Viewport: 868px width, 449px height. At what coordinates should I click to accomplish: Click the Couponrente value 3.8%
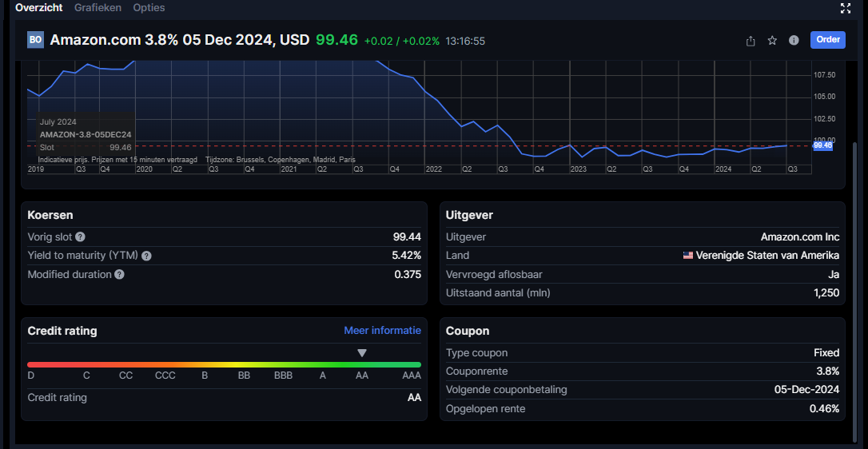pos(827,372)
